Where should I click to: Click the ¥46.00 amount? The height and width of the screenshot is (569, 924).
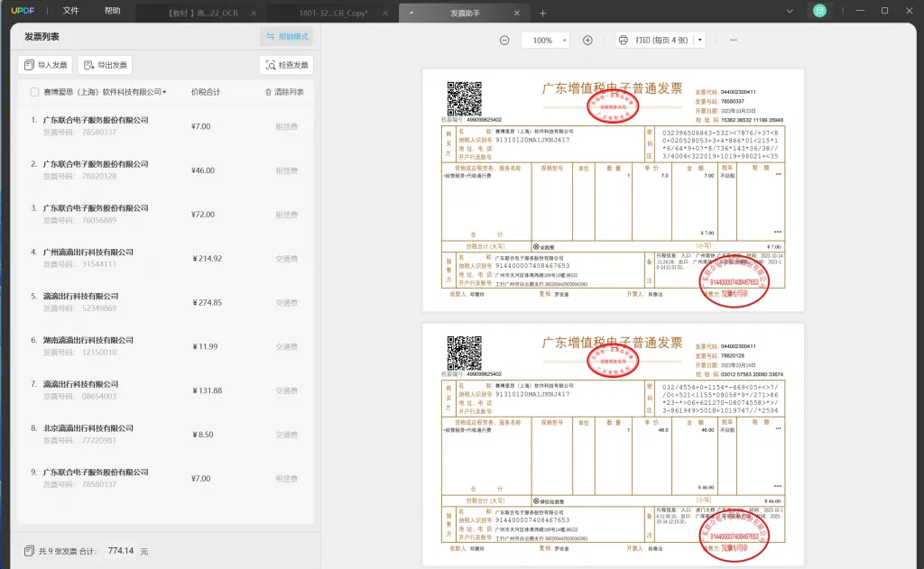click(203, 170)
